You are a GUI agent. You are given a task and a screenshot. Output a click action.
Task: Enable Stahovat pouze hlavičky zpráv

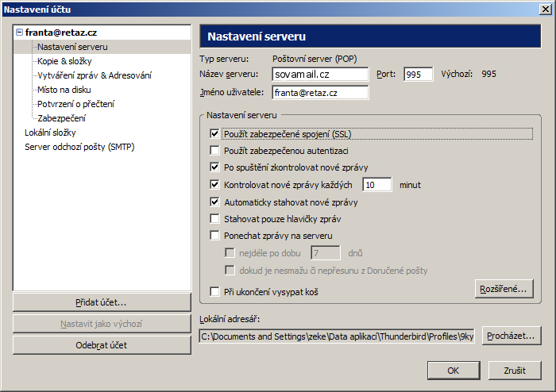pyautogui.click(x=214, y=219)
